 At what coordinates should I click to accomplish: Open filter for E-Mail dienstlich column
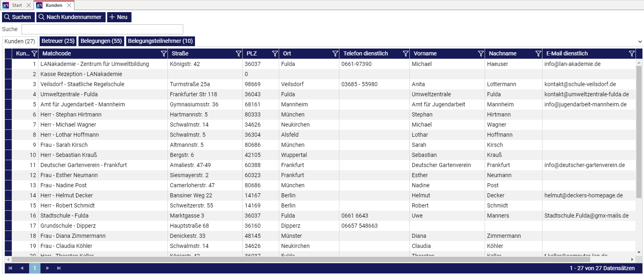click(x=631, y=54)
